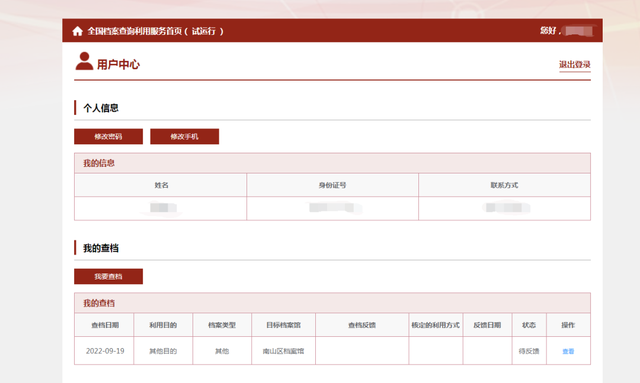
Task: Click the 修改手机 button
Action: pos(184,136)
